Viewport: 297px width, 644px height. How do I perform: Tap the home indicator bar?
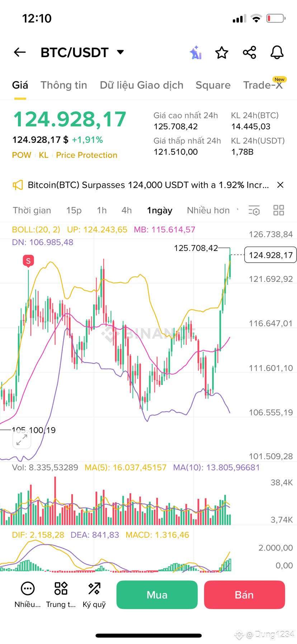pyautogui.click(x=148, y=636)
